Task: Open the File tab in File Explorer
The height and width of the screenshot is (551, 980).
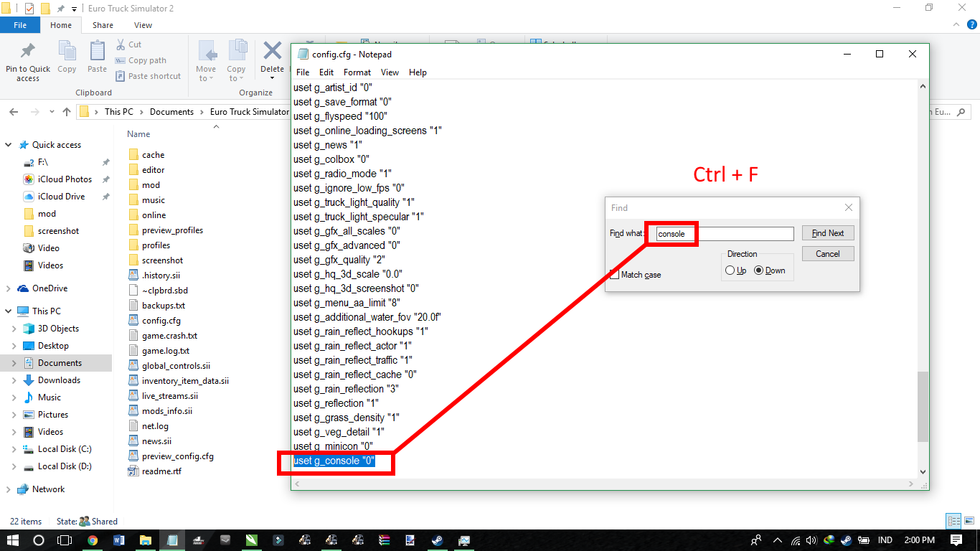Action: tap(20, 25)
